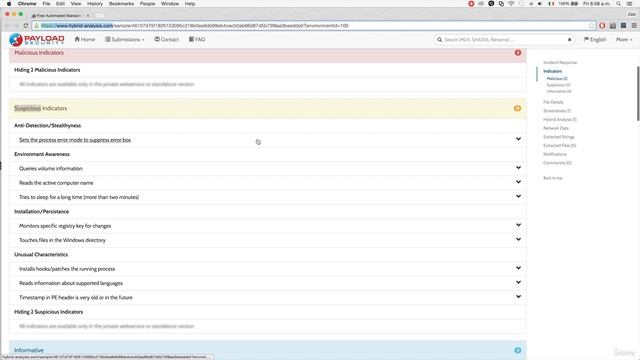Click the 'Anti-Detection/Stealthyness' heading
Screen dimensions: 640x360
48,126
